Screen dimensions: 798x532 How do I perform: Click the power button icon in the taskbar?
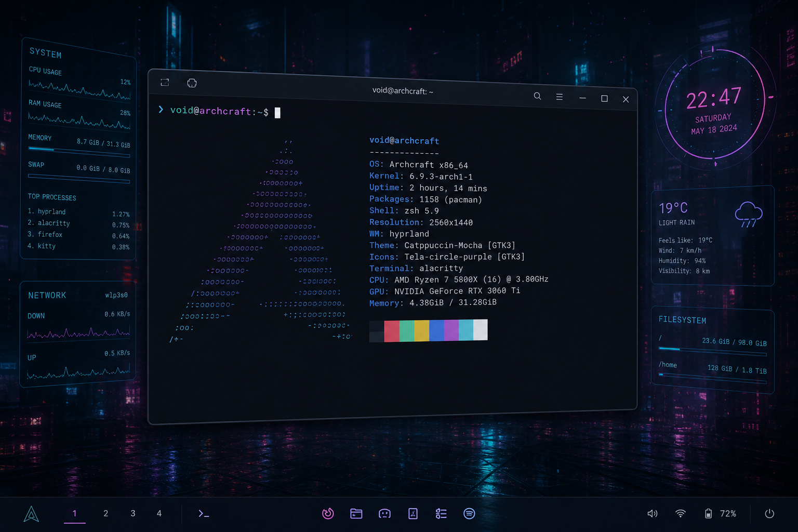769,513
